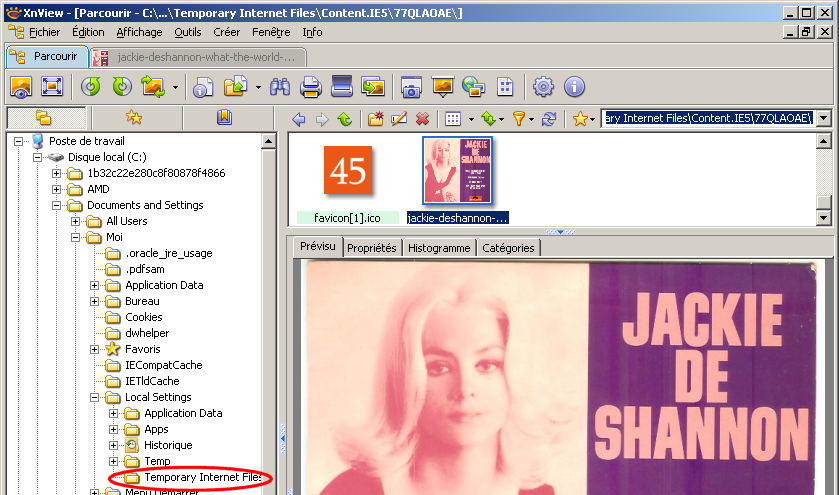Open the Fenêtre menu
This screenshot has height=495, width=839.
271,33
